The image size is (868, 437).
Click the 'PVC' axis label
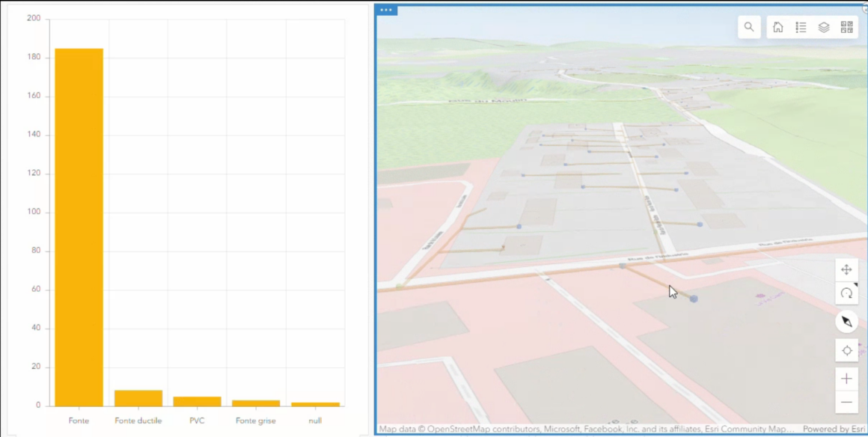197,421
